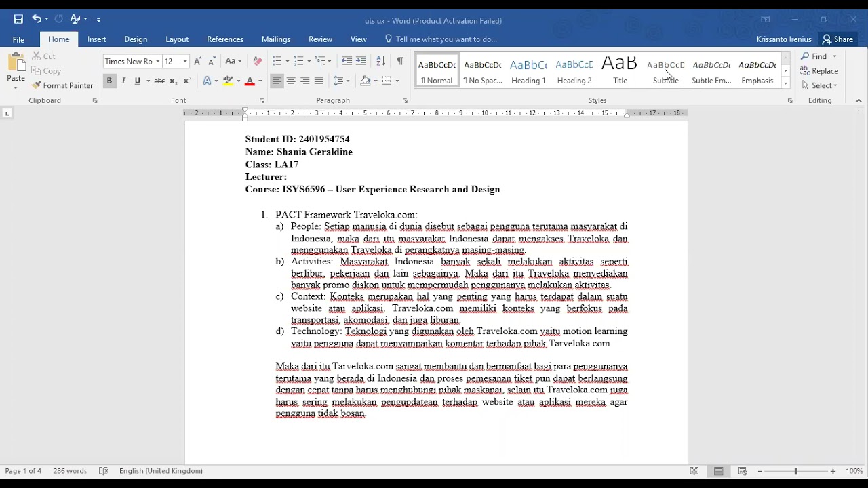
Task: Paste clipboard contents
Action: 16,70
